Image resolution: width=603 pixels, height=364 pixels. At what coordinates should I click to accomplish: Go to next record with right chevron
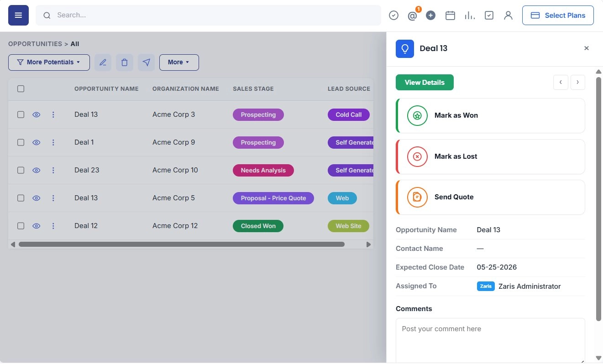pyautogui.click(x=578, y=82)
